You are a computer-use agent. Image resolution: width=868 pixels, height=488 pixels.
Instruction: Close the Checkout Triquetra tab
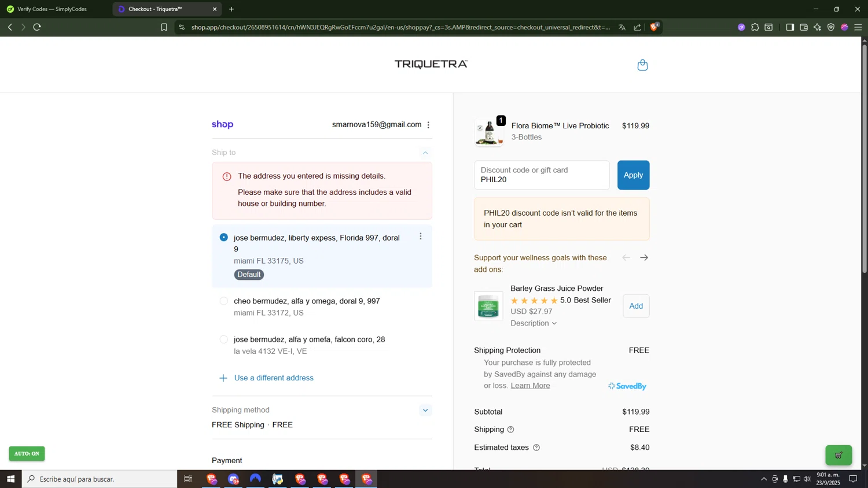[x=215, y=9]
